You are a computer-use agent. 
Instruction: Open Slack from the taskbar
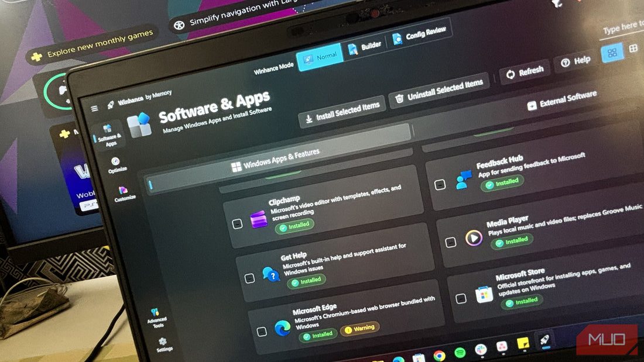click(x=481, y=349)
